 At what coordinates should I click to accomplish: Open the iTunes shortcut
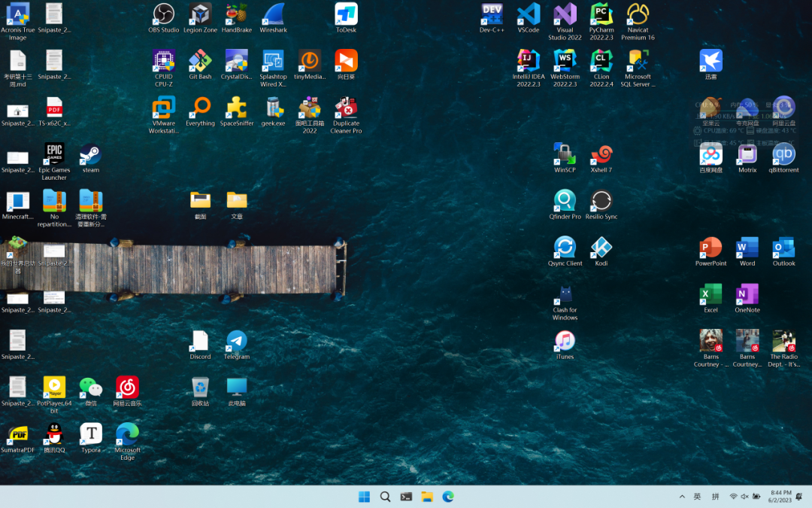[x=565, y=345]
